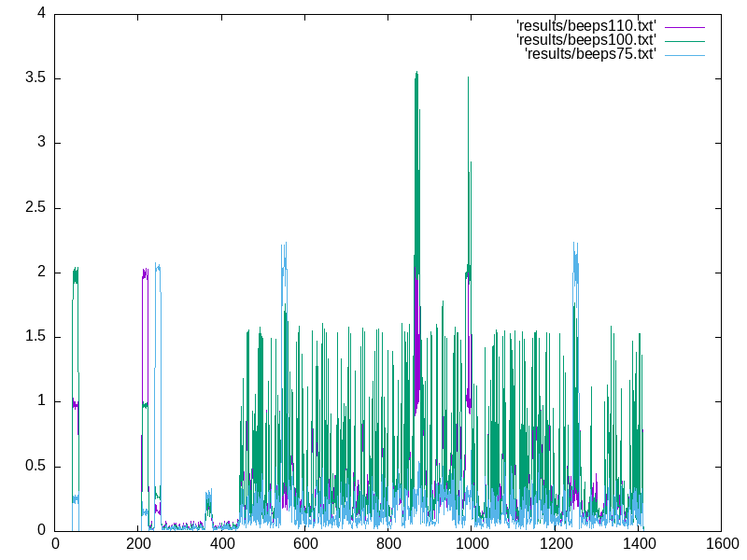
Task: Toggle the 'results/beeps100.txt' legend entry
Action: pos(587,39)
